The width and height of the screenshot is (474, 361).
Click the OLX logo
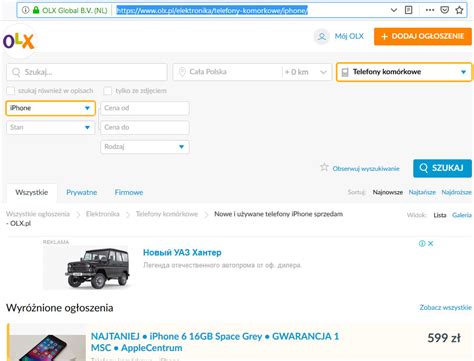tap(19, 41)
